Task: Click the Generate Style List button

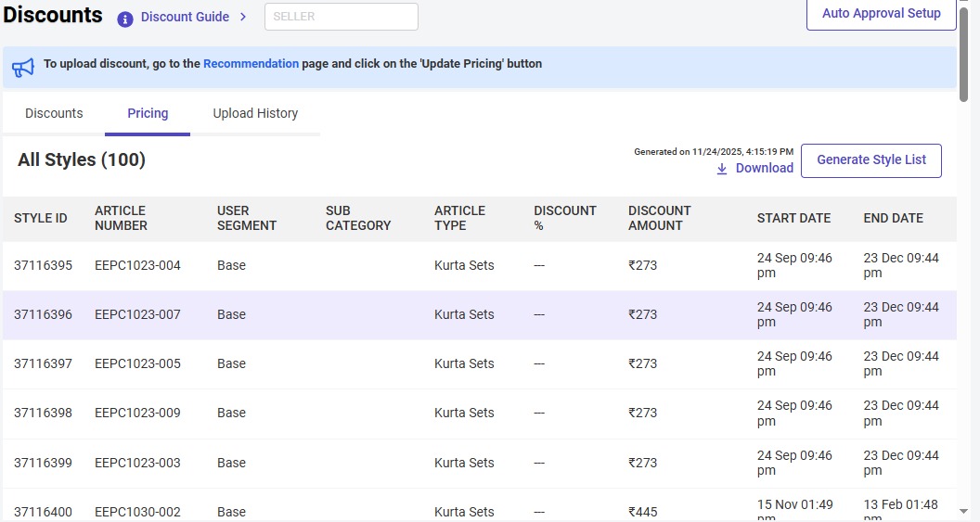Action: (x=871, y=160)
